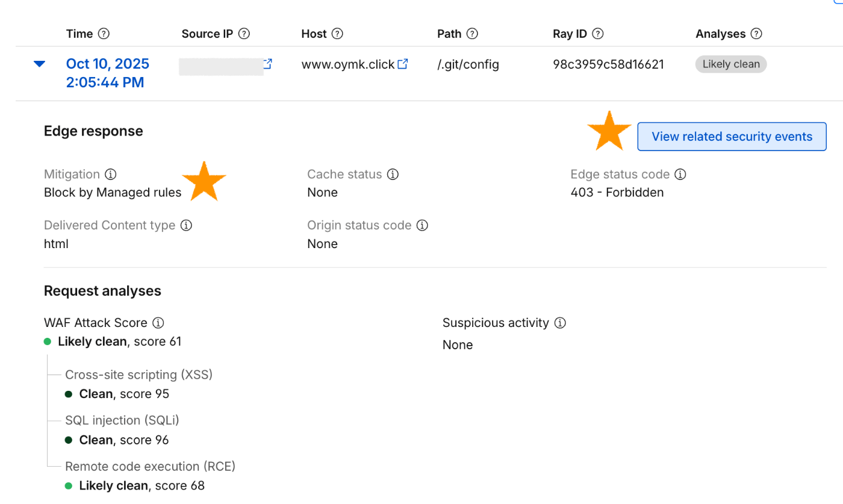This screenshot has height=504, width=843.
Task: Click the Likely clean analyses badge
Action: pyautogui.click(x=731, y=64)
